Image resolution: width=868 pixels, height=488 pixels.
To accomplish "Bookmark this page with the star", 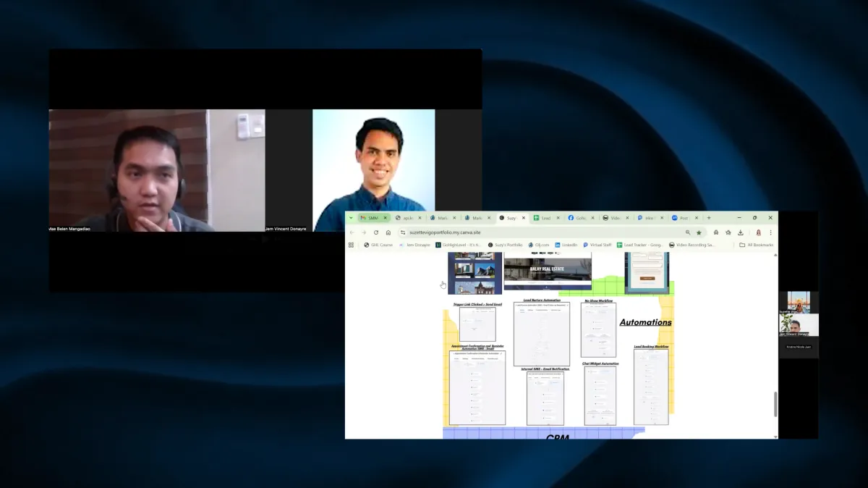I will tap(699, 232).
